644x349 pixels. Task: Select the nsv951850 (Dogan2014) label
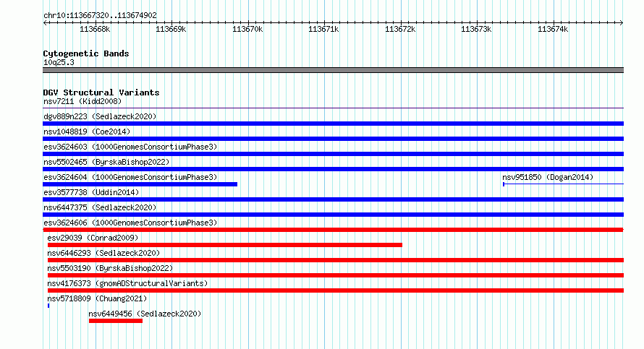point(548,177)
